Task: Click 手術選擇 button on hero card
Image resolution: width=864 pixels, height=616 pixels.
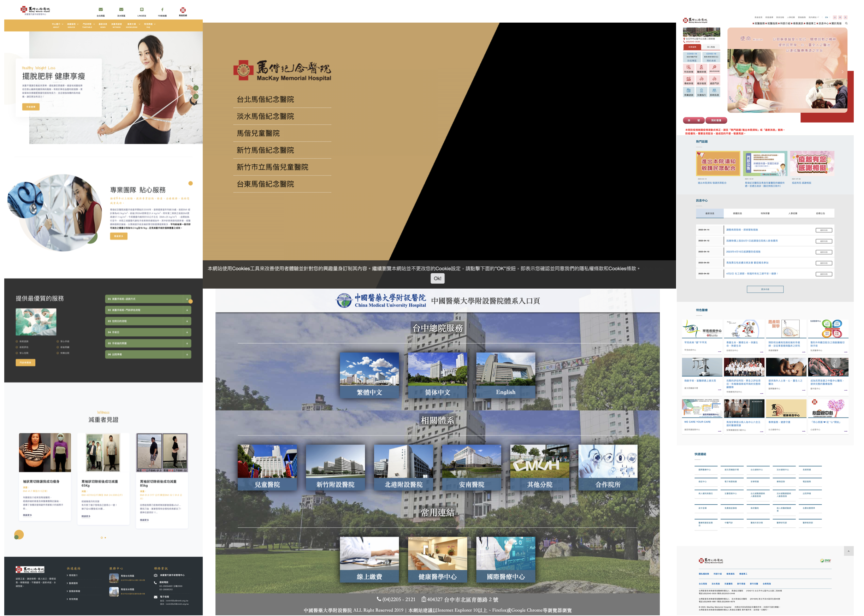Action: click(x=31, y=107)
